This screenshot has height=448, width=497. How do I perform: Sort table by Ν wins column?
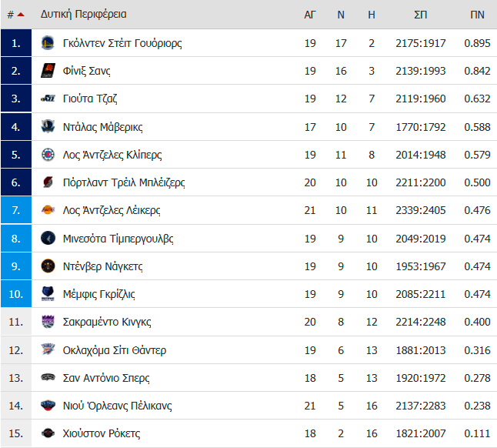[341, 15]
